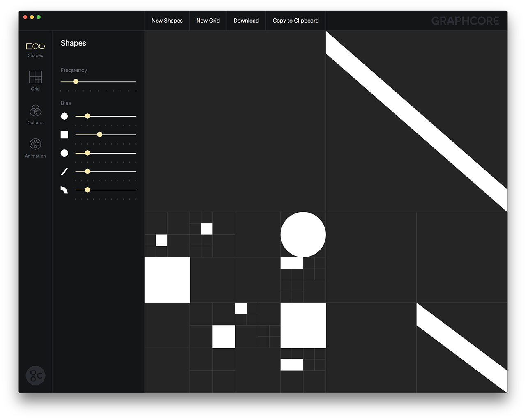The image size is (526, 420).
Task: Open the Animation panel
Action: 35,148
